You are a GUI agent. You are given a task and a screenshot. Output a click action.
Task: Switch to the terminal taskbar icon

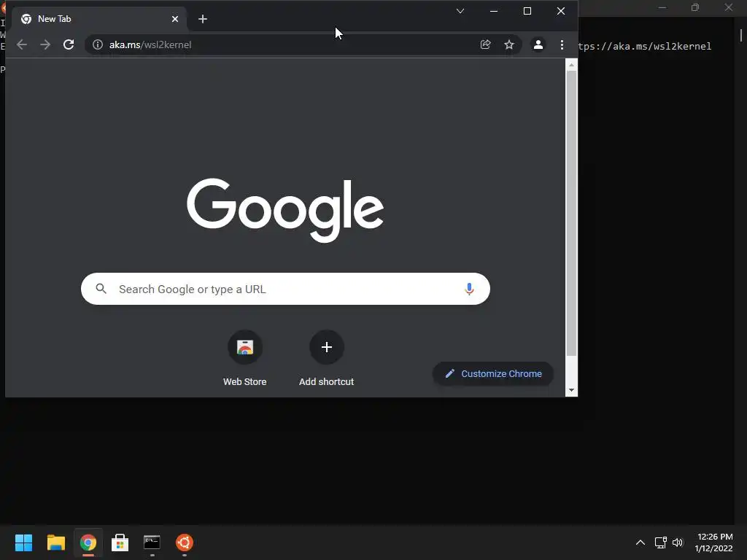click(x=152, y=542)
